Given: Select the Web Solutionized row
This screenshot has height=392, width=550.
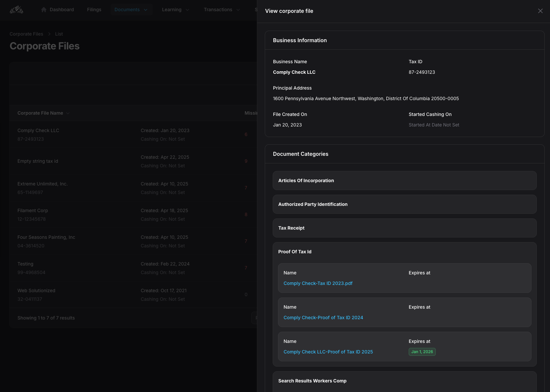Looking at the screenshot, I should 133,294.
